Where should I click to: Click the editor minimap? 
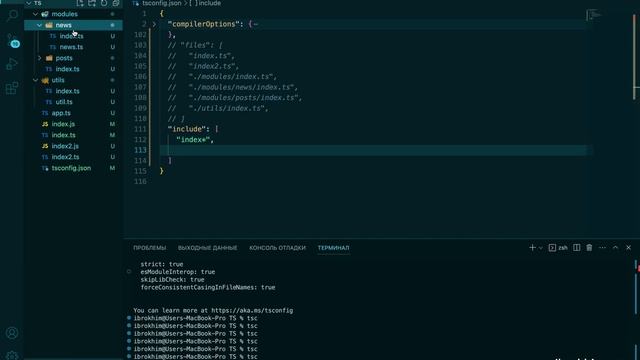tap(594, 16)
